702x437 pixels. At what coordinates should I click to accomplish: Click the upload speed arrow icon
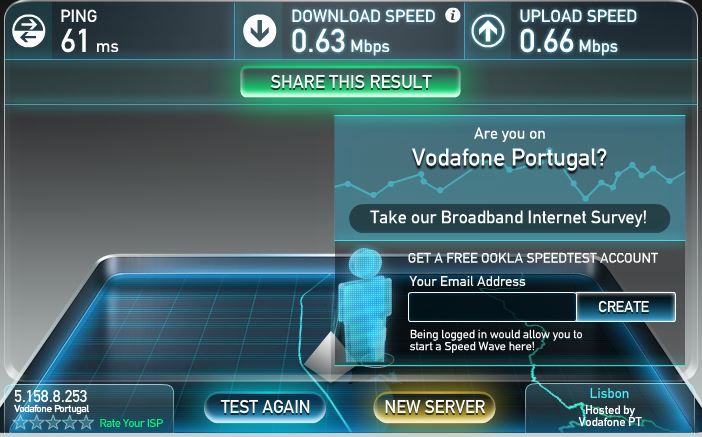point(488,31)
